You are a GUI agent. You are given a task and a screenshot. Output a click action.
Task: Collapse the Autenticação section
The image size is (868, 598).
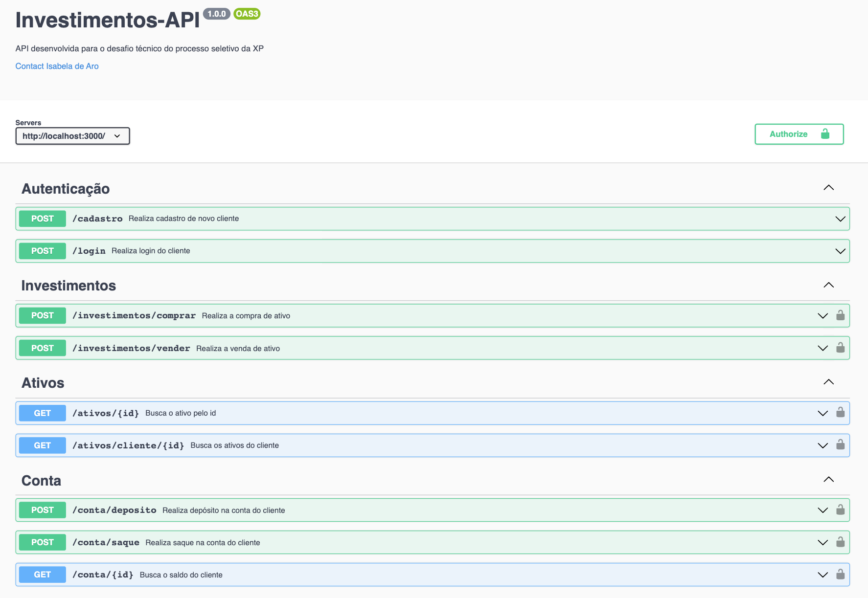(828, 187)
